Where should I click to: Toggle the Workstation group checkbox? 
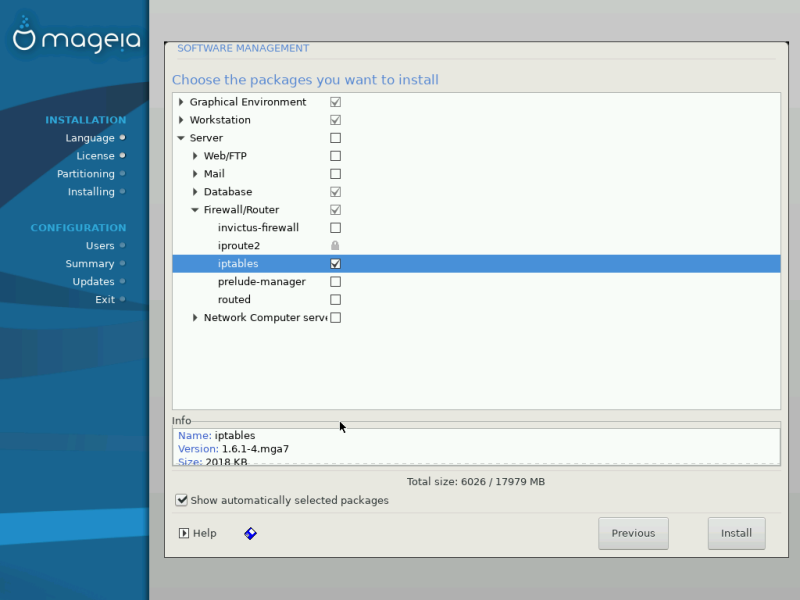click(x=335, y=120)
